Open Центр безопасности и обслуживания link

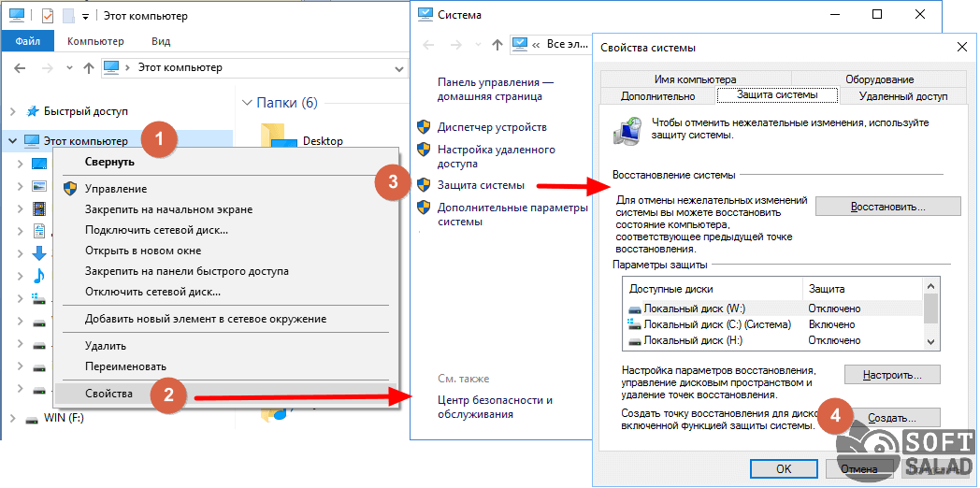pyautogui.click(x=495, y=407)
